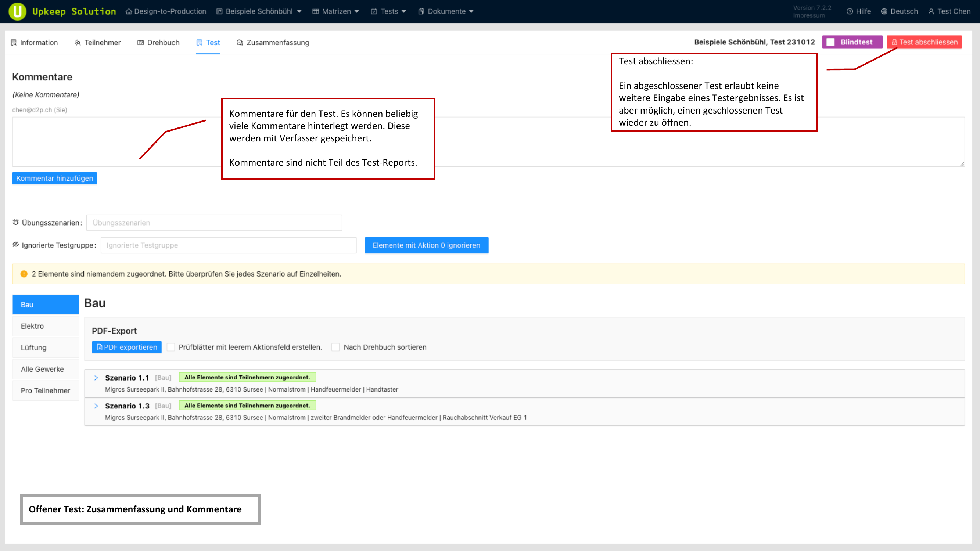Click the Upkeep Solution logo icon
This screenshot has width=980, height=551.
tap(17, 11)
